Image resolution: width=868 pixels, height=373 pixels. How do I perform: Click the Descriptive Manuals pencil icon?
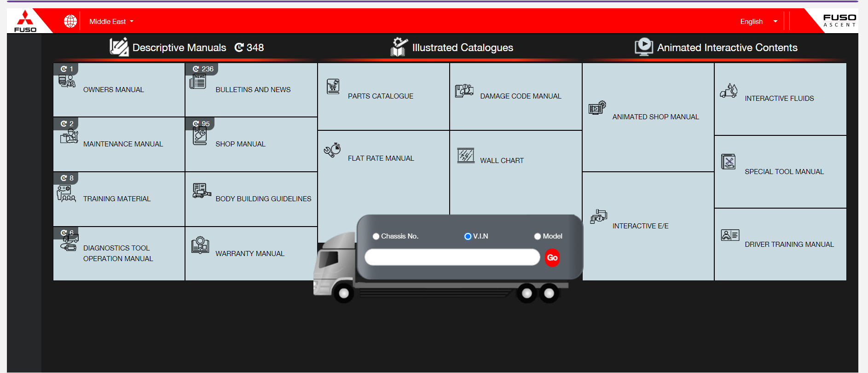pos(119,47)
